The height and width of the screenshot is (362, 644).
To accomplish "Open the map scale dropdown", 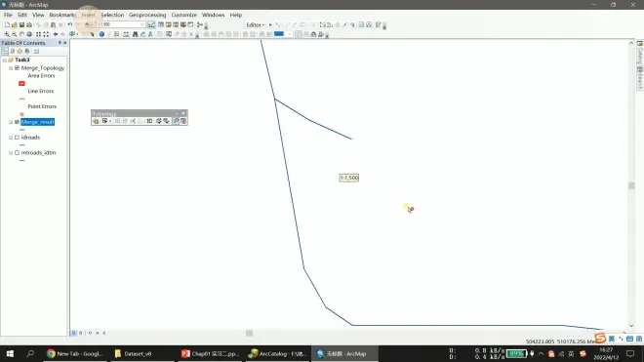I will 142,25.
